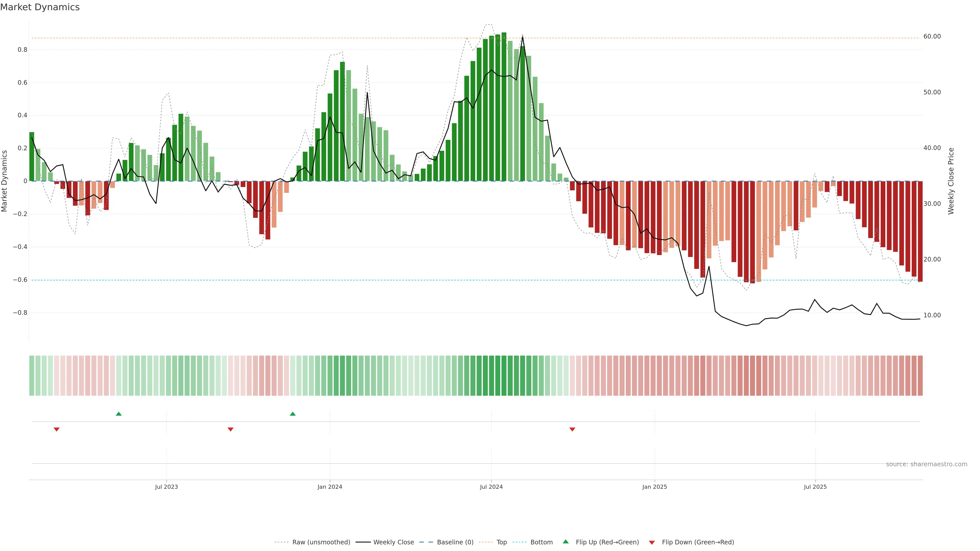Click the black Weekly Close line sample in legend
The height and width of the screenshot is (551, 980).
pos(363,542)
